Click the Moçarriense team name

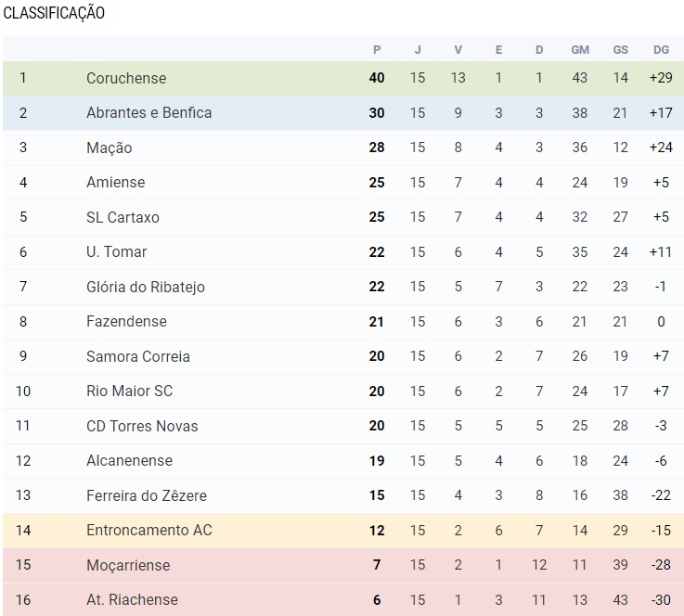click(x=127, y=565)
